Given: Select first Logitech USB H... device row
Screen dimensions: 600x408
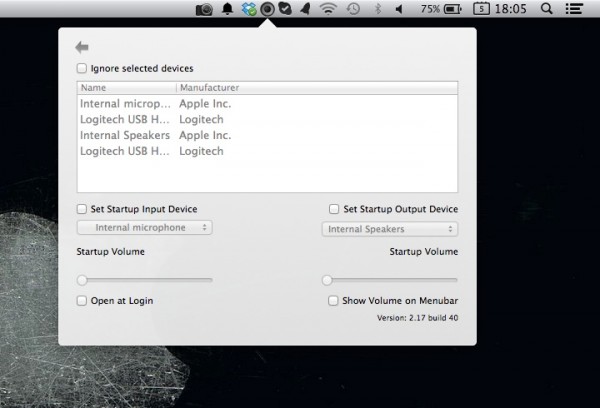Looking at the screenshot, I should (267, 119).
